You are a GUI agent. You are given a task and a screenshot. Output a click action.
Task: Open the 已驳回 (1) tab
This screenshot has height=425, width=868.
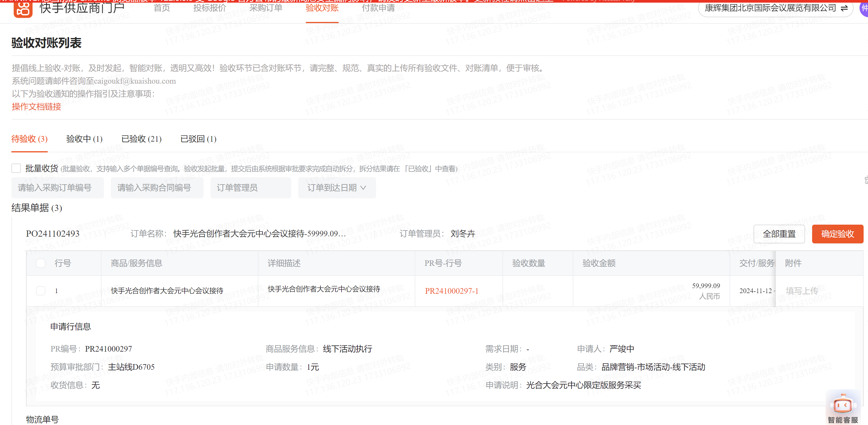[x=198, y=139]
